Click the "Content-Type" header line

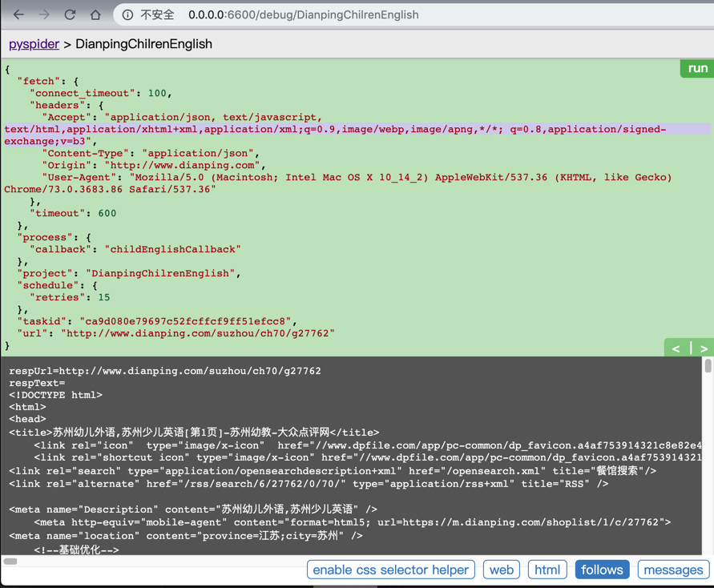151,153
